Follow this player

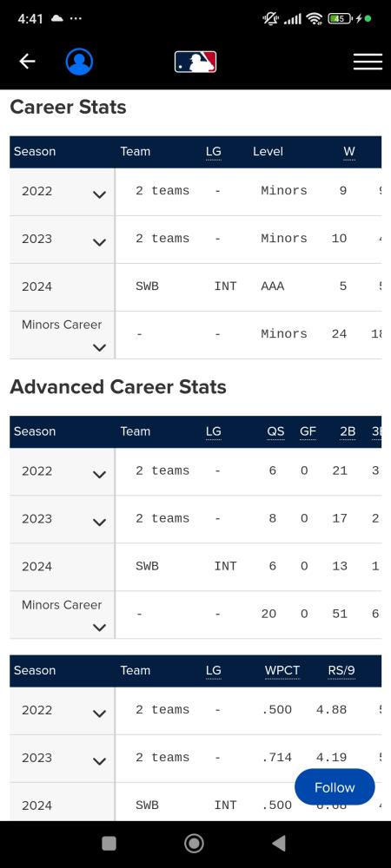[335, 787]
